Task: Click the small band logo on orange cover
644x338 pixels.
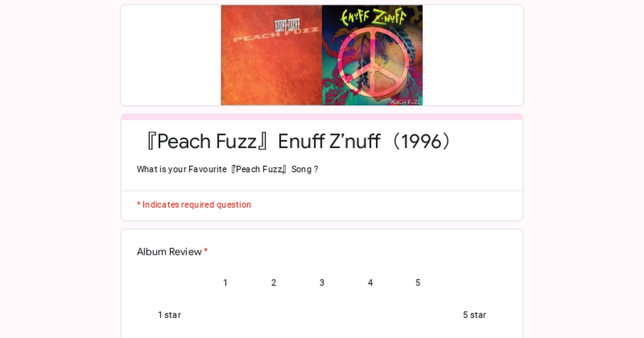Action: coord(288,24)
